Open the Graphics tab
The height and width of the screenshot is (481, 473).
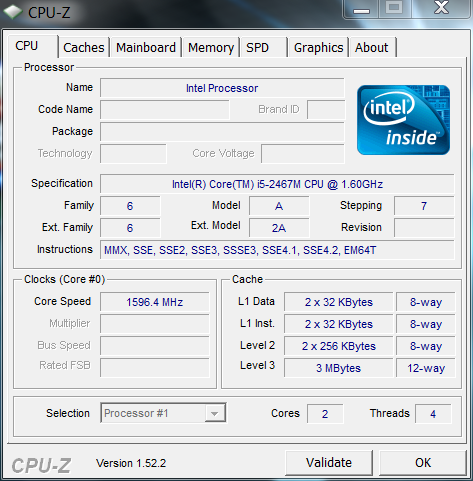(x=318, y=47)
